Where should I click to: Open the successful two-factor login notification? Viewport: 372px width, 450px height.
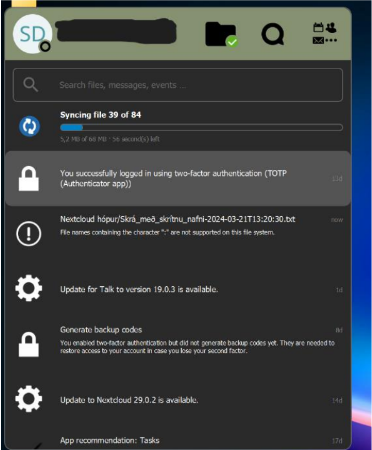pyautogui.click(x=178, y=179)
